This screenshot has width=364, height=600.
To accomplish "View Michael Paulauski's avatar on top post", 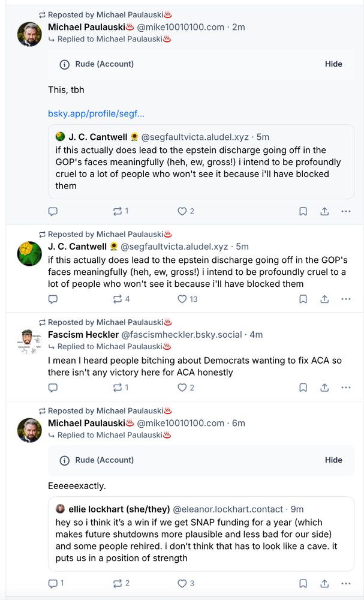I will 29,34.
